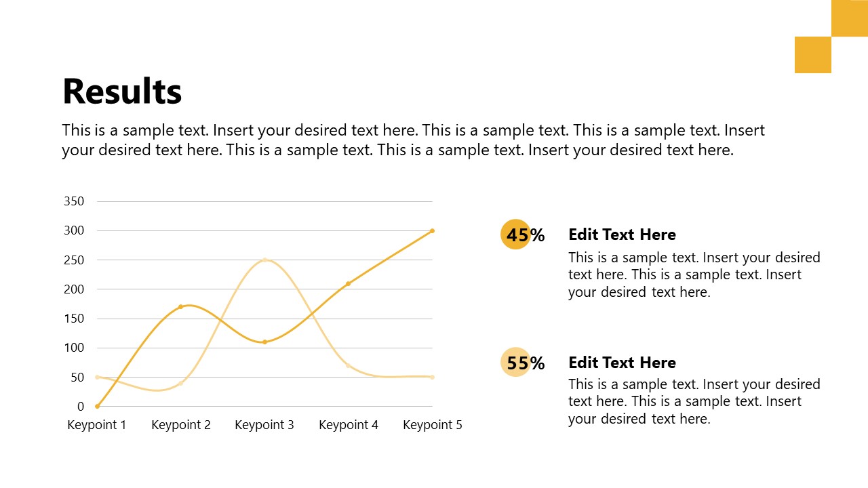Click the Keypoint 1 axis label
The height and width of the screenshot is (488, 868).
97,425
